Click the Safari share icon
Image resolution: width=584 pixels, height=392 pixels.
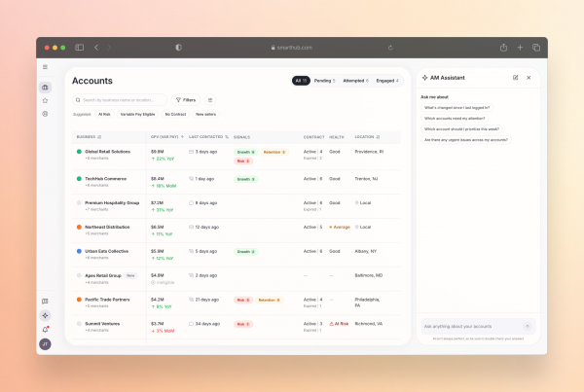[x=503, y=47]
